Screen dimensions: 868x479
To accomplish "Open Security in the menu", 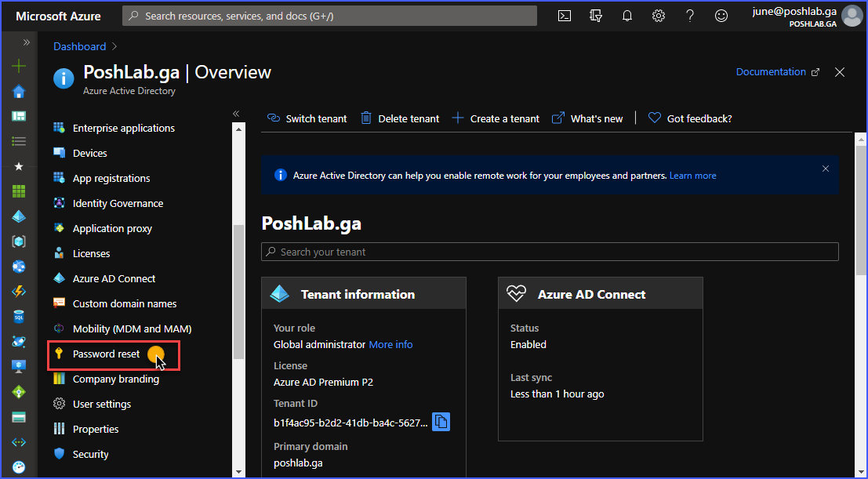I will point(90,454).
